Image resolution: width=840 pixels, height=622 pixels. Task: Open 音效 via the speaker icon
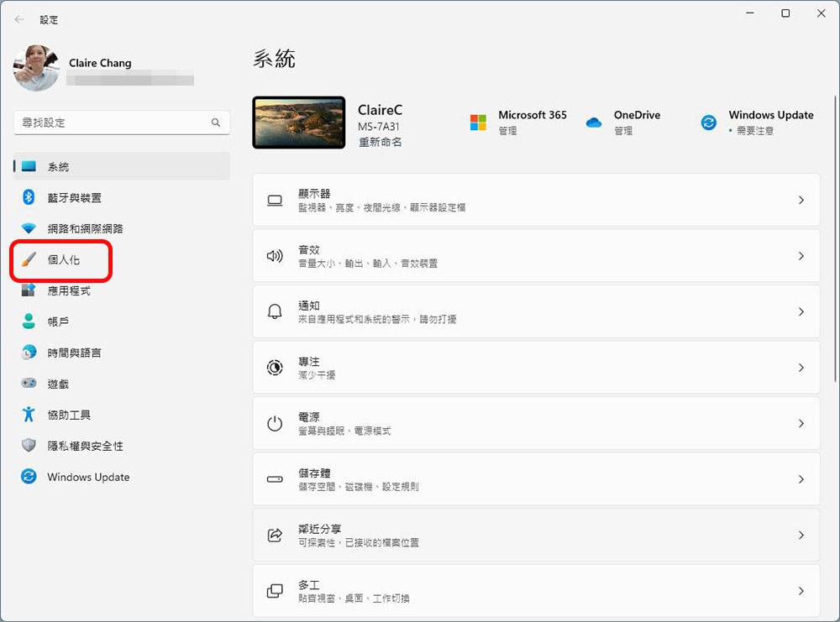(x=274, y=255)
